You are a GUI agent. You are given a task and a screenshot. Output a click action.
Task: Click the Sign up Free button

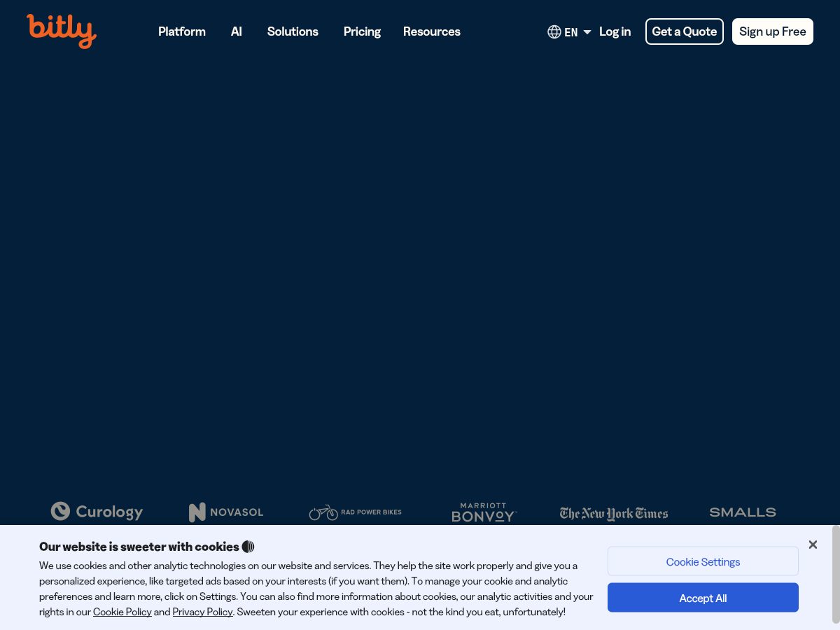point(773,31)
